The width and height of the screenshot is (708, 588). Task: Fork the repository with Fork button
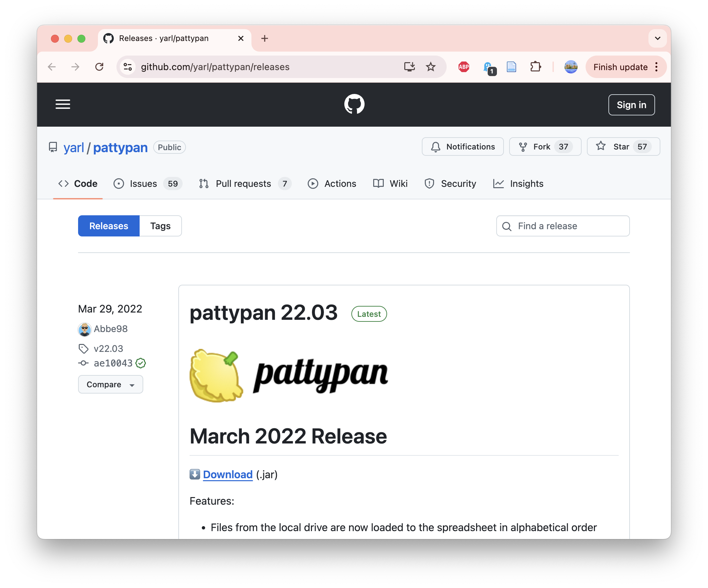click(x=545, y=147)
